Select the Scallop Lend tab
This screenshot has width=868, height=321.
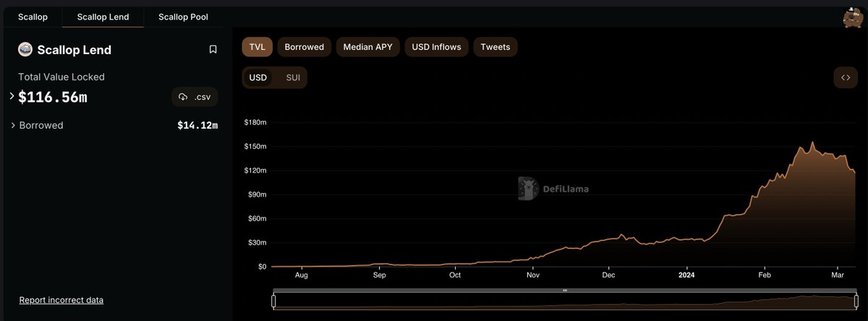point(103,16)
